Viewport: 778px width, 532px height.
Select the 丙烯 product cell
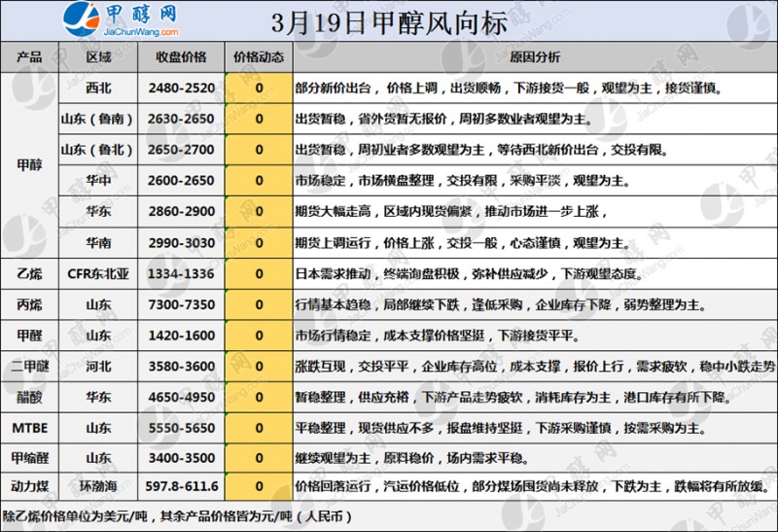29,304
